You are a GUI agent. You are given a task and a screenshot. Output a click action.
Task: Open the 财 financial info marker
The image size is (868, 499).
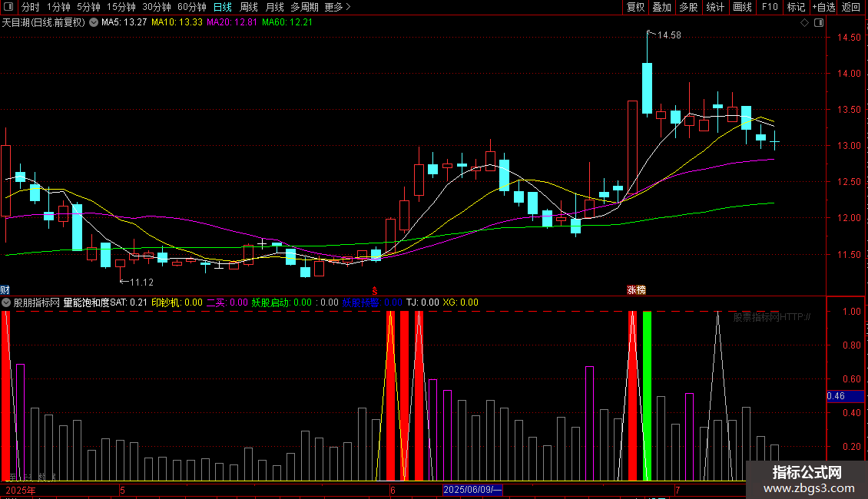pyautogui.click(x=5, y=290)
